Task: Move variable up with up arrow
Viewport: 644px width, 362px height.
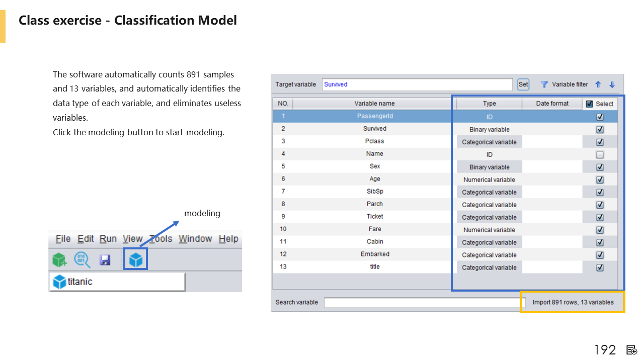Action: [x=598, y=84]
